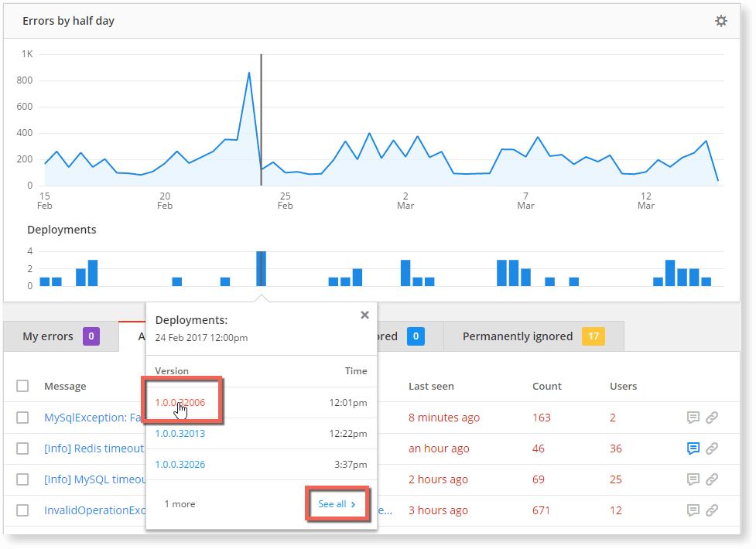Click link icon on Redis timeout row

click(x=712, y=448)
